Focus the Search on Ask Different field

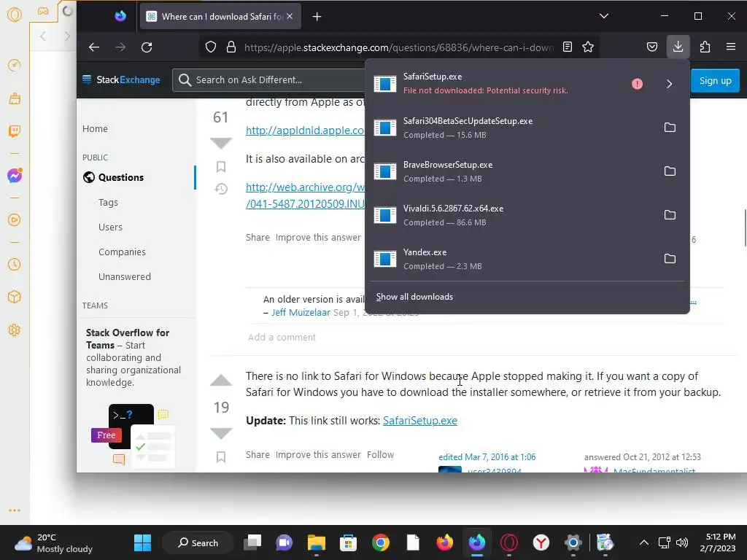tap(268, 80)
